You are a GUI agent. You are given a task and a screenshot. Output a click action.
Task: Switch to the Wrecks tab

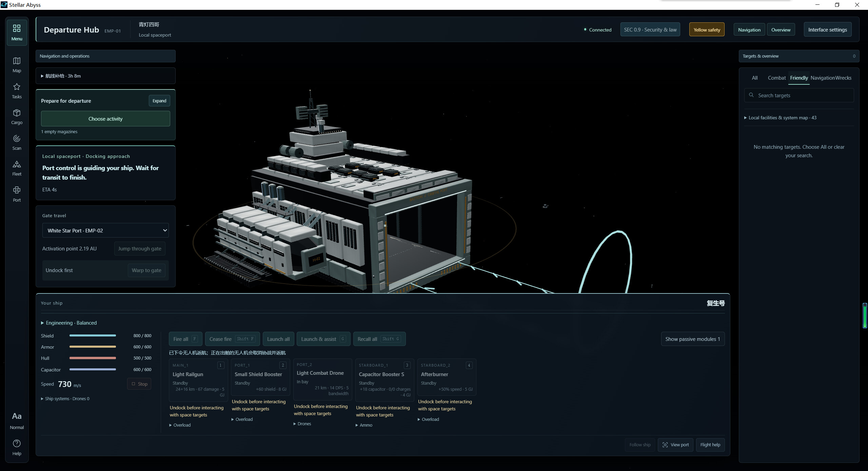coord(843,78)
